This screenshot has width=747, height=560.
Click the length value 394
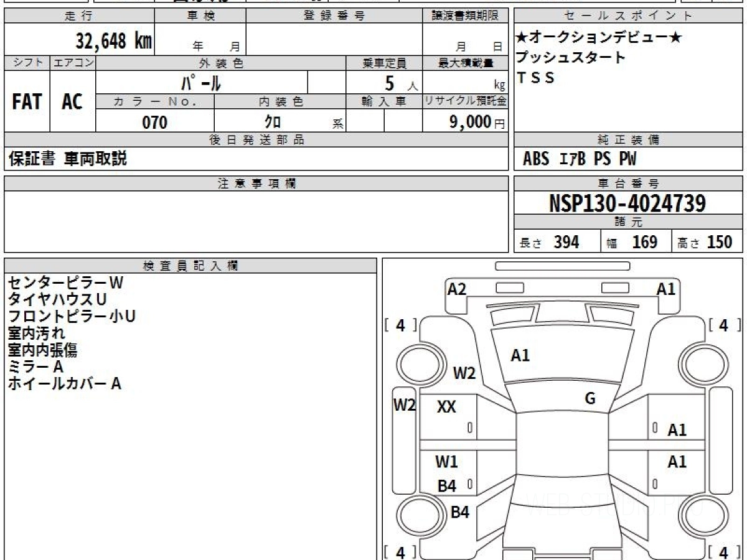click(566, 242)
